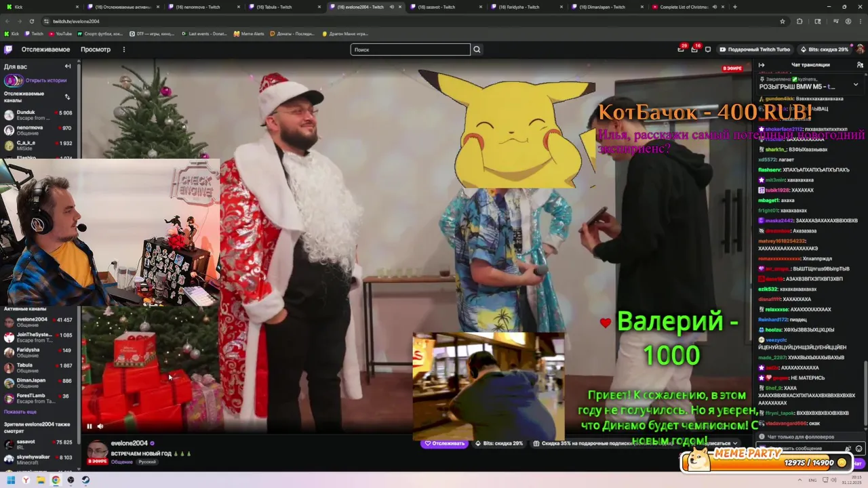Open skywhywalker Minecraft channel in sidebar

(x=38, y=460)
